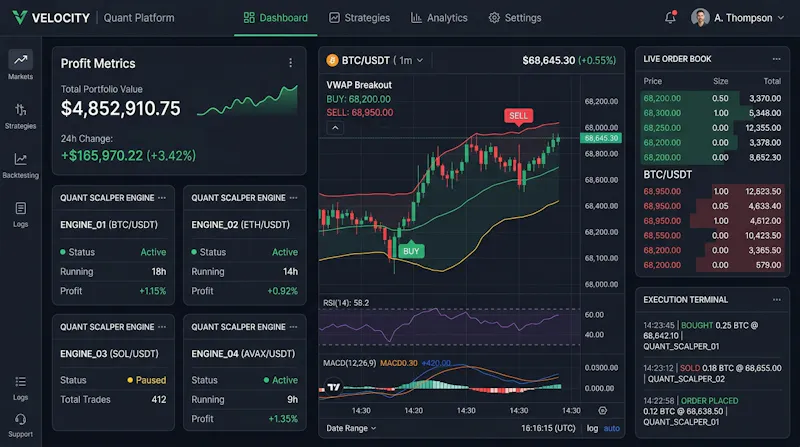The width and height of the screenshot is (800, 447).
Task: Click the order book Total column header
Action: (772, 81)
